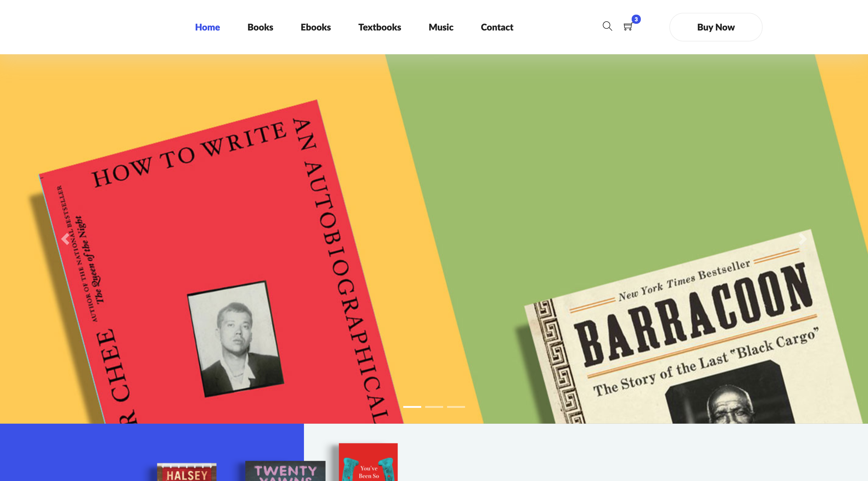Open the search magnifier icon
The image size is (868, 481).
pos(607,26)
